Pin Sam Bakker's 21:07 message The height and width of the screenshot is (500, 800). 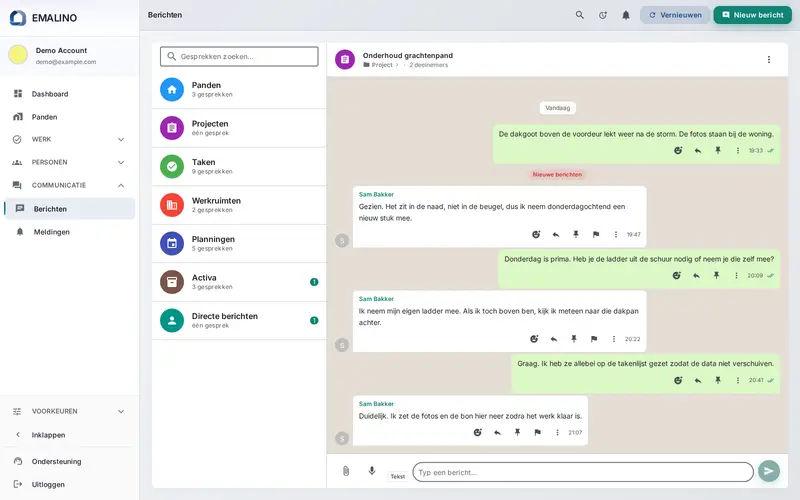517,433
